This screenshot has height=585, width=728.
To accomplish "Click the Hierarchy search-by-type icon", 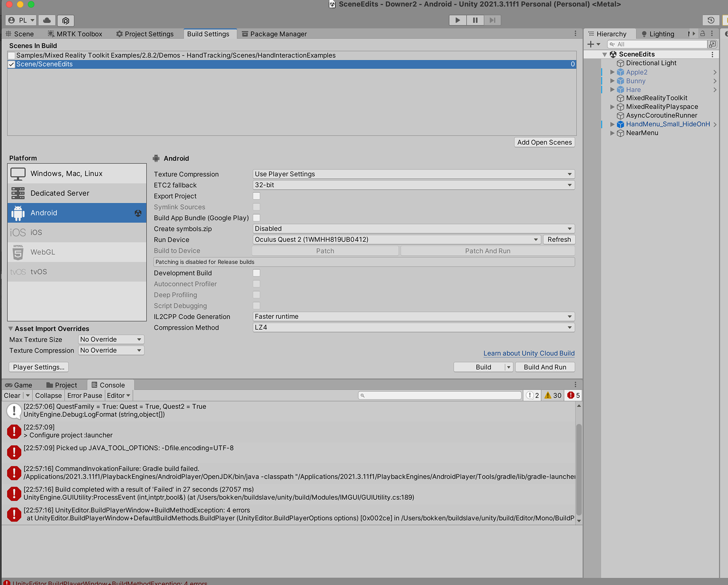I will click(712, 44).
